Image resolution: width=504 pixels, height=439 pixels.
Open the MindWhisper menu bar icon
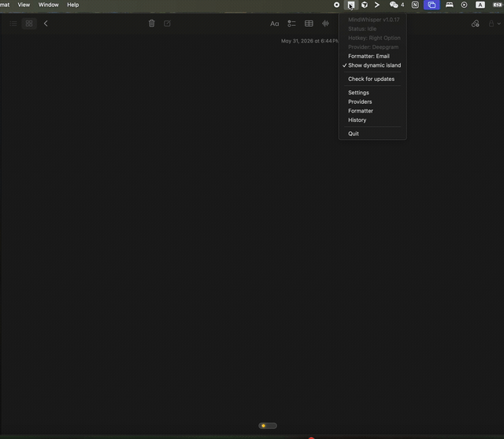[351, 5]
